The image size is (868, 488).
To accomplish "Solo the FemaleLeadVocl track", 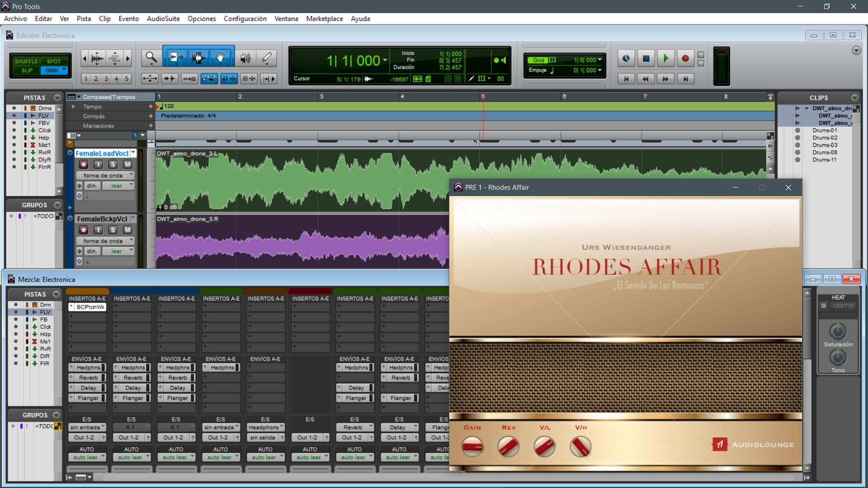I will (113, 164).
